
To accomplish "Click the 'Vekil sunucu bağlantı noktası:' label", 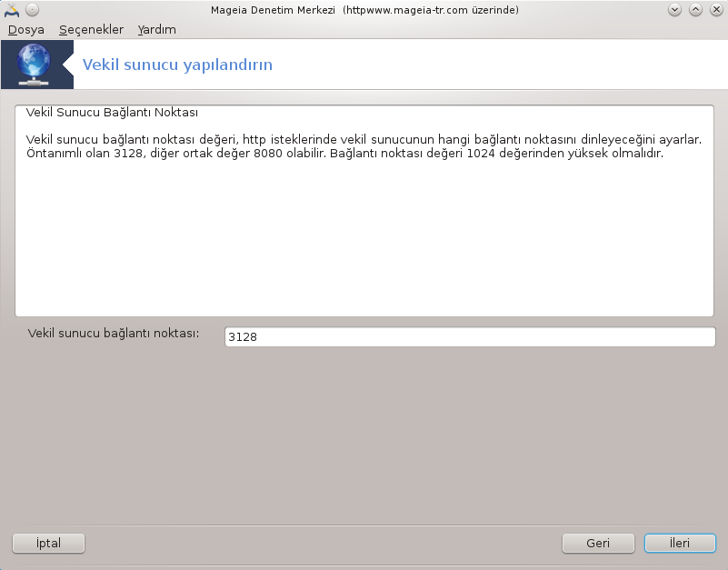I will click(114, 334).
